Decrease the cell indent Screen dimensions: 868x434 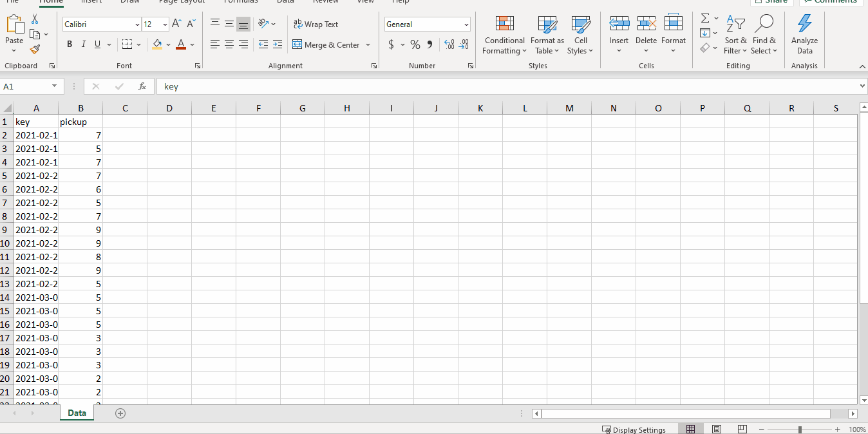point(263,44)
